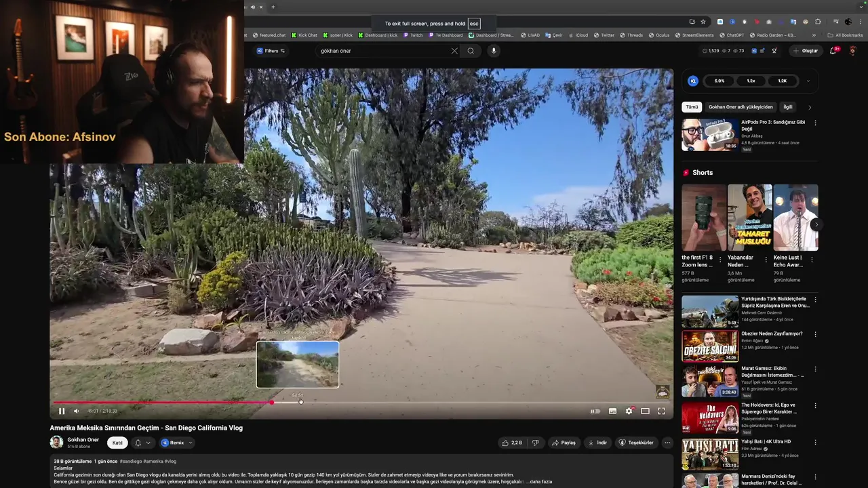Screen dimensions: 868x488
Task: Bookmark this page with the star
Action: point(703,22)
